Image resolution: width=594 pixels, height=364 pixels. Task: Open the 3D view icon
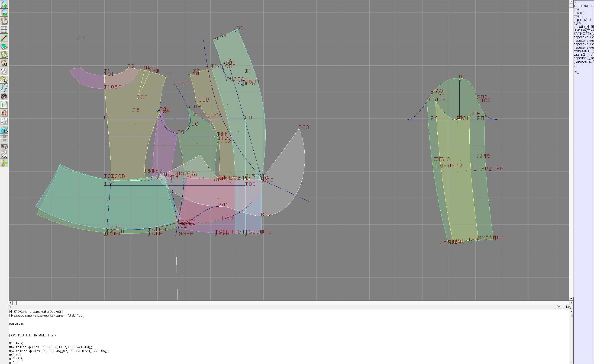tap(4, 130)
